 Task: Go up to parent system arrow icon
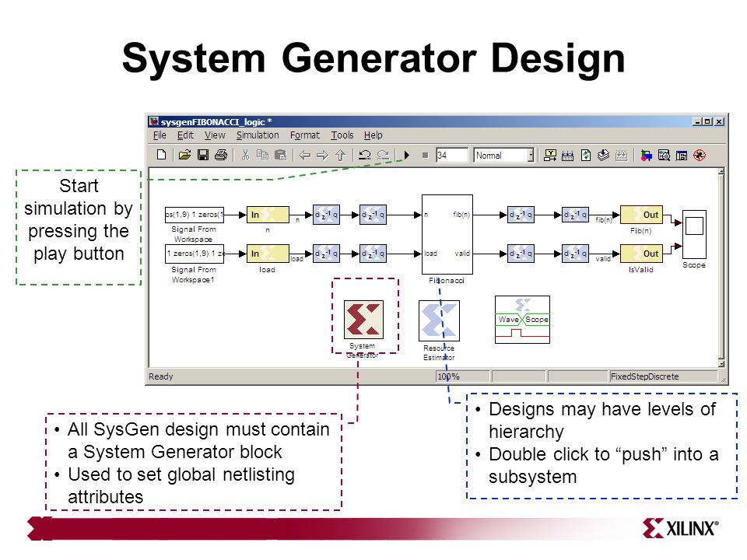(340, 156)
